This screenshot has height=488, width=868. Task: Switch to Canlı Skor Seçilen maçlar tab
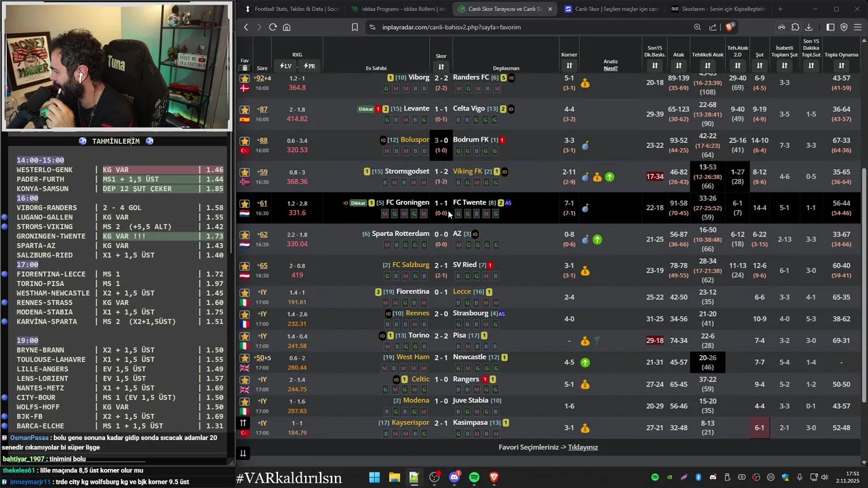tap(610, 9)
